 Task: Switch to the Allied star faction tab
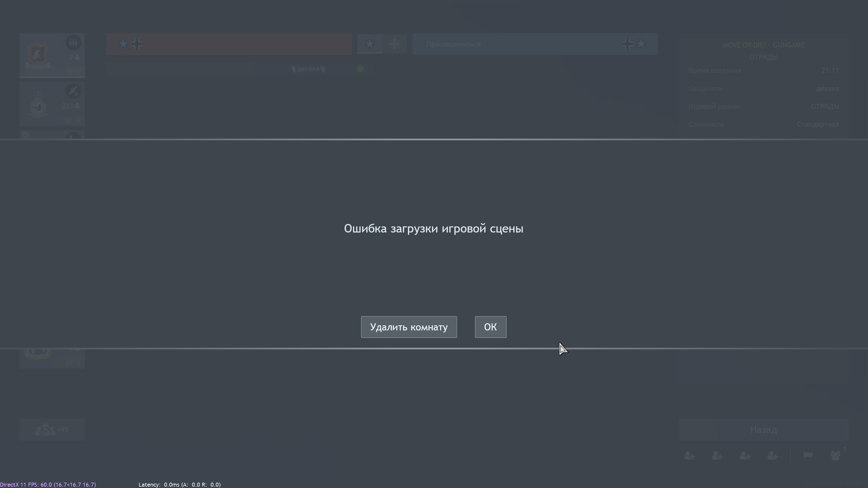370,44
